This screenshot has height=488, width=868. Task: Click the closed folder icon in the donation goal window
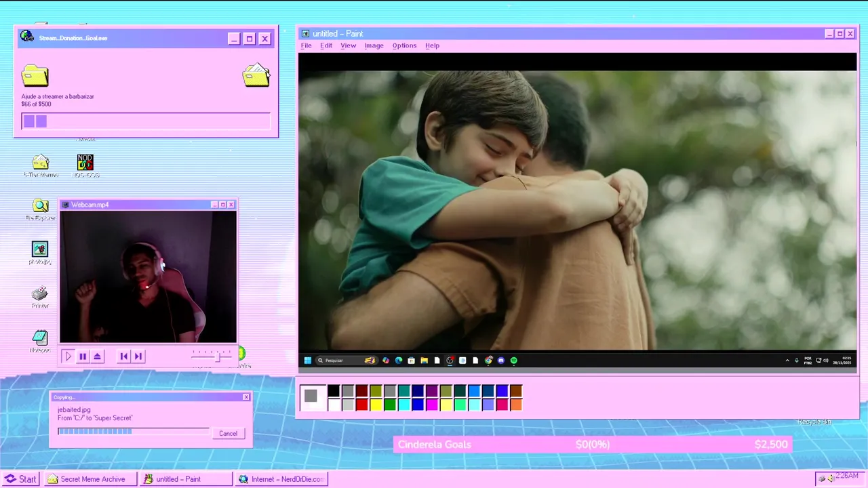point(35,75)
